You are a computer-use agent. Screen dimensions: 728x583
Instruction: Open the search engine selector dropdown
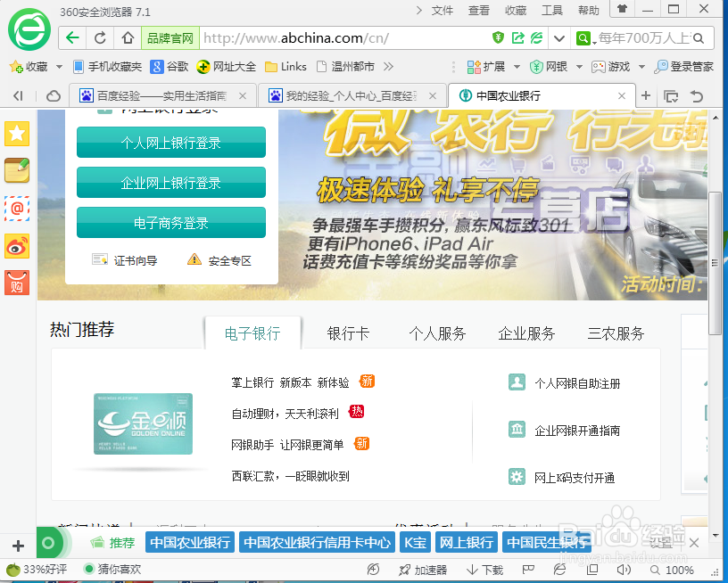[x=586, y=38]
